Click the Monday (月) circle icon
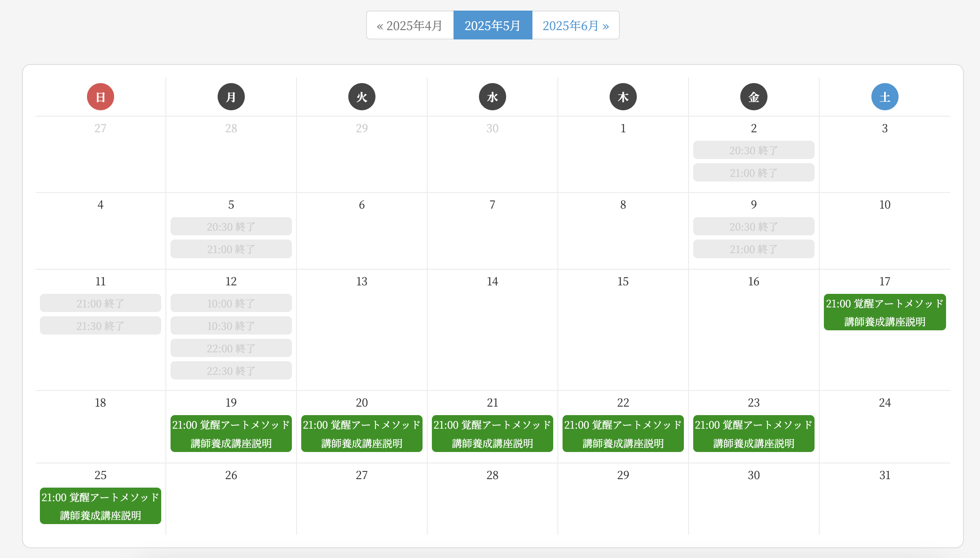 tap(231, 97)
